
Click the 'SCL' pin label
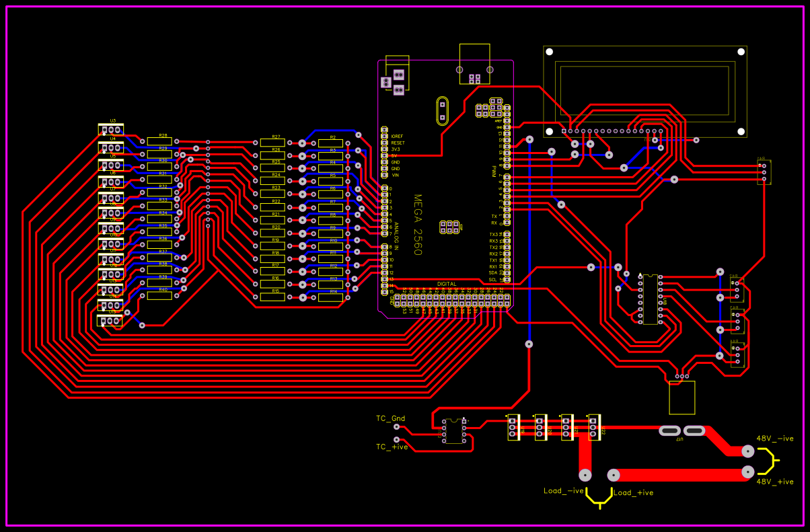click(493, 279)
